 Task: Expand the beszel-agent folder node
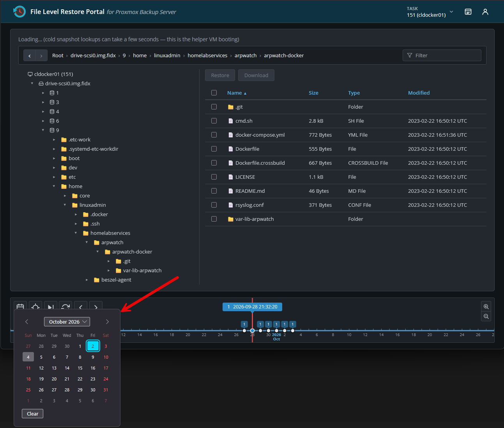point(87,280)
